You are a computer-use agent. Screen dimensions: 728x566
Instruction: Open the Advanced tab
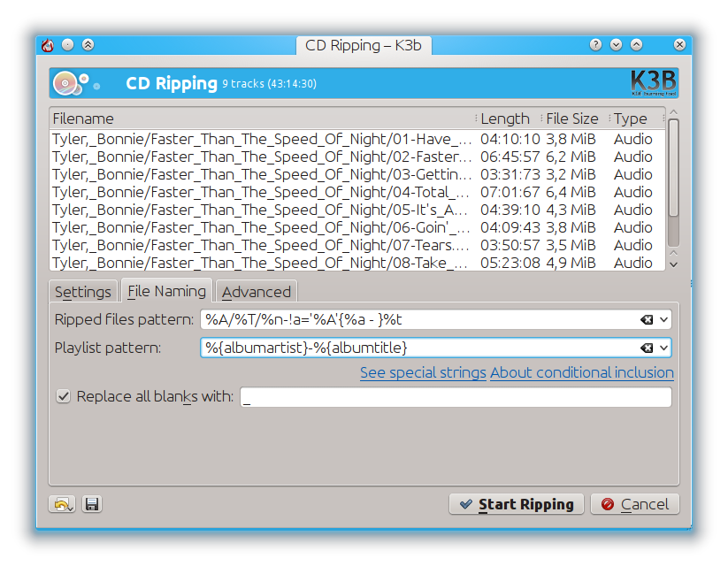(257, 292)
